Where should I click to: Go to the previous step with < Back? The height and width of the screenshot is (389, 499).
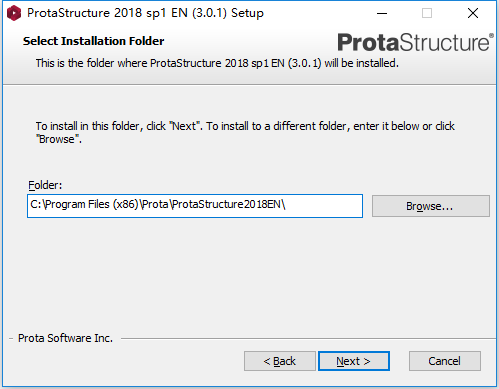pyautogui.click(x=280, y=361)
